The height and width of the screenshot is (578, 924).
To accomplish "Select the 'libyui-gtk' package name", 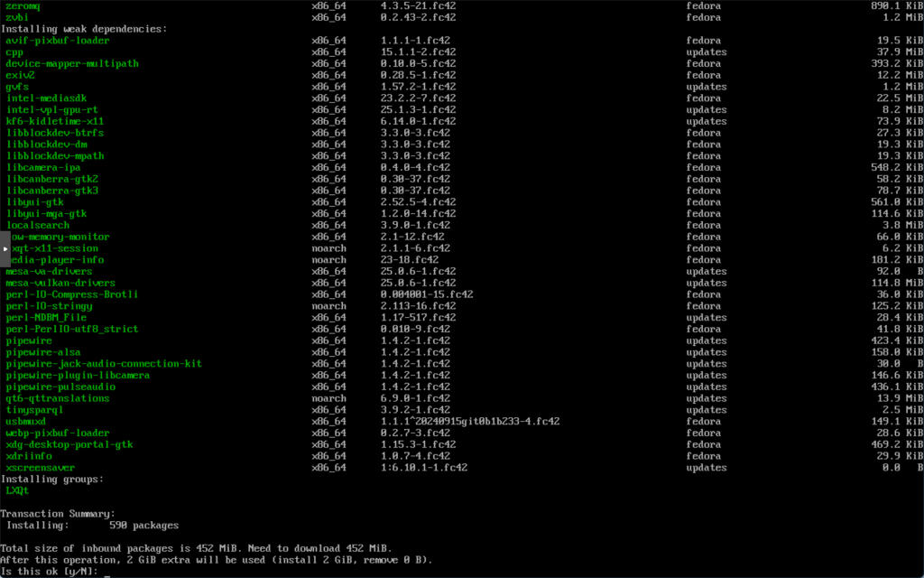I will (x=35, y=202).
